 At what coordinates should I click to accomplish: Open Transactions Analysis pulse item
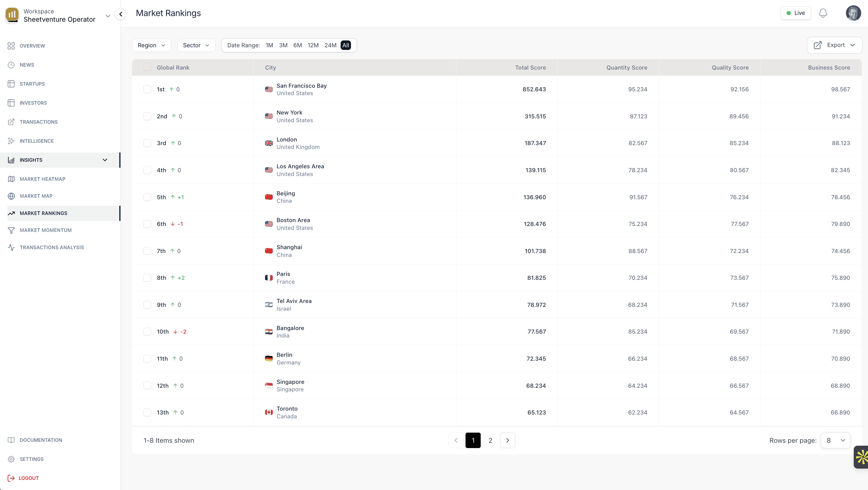coord(51,247)
